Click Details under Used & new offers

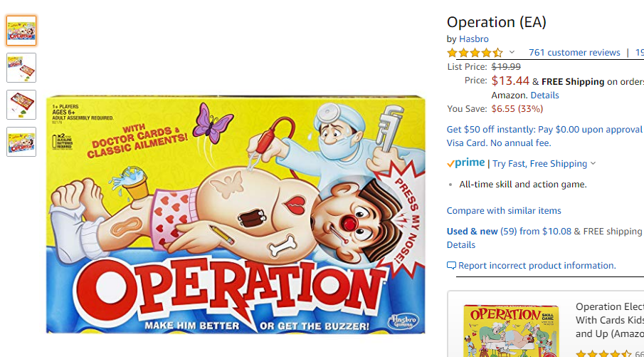pyautogui.click(x=461, y=244)
